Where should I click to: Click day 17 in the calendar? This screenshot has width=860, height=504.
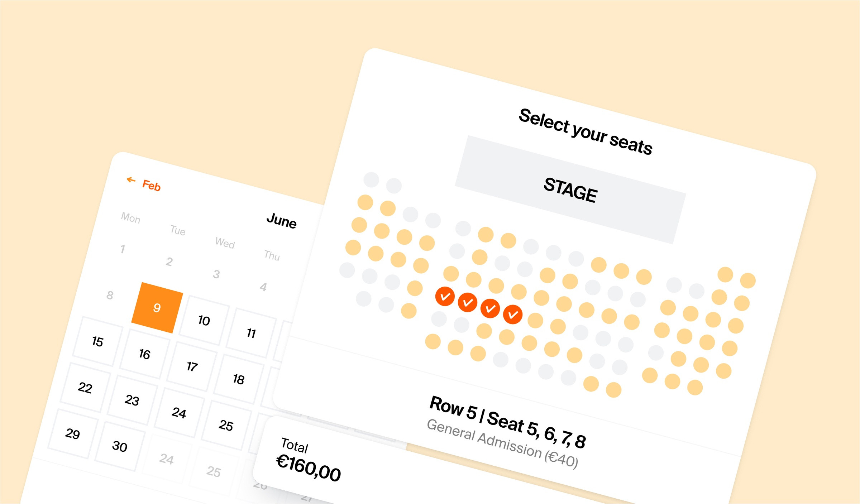192,366
